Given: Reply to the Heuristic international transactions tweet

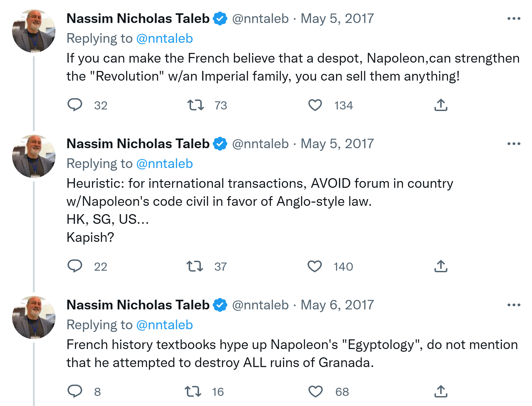Looking at the screenshot, I should pos(75,266).
